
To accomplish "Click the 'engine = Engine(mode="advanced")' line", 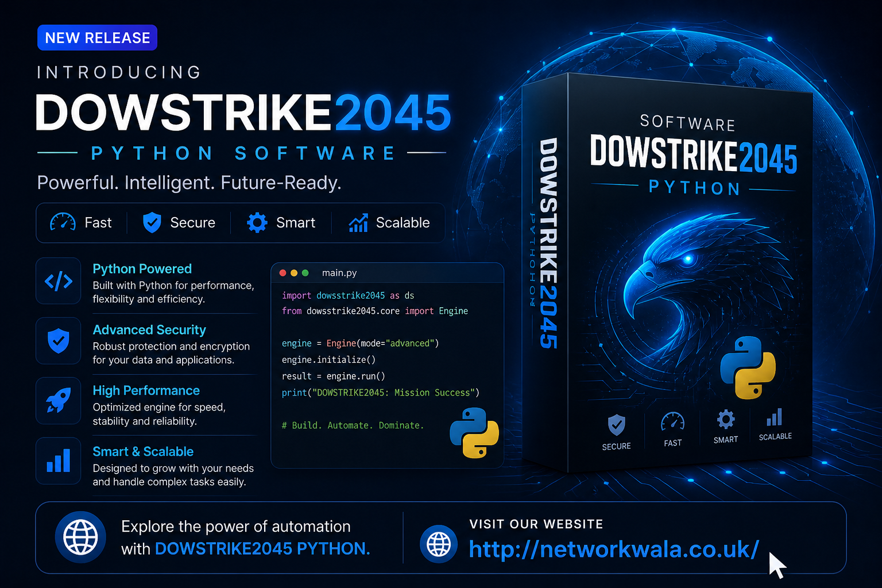I will (x=360, y=343).
